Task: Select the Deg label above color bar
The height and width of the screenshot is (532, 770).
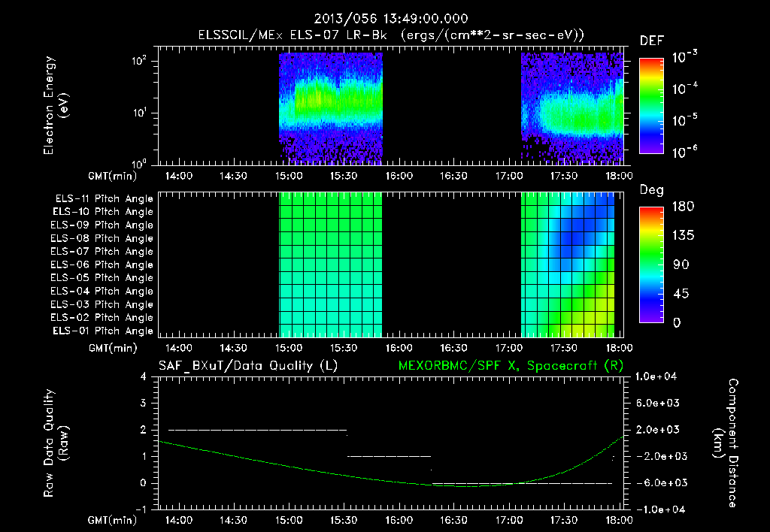Action: pyautogui.click(x=652, y=190)
